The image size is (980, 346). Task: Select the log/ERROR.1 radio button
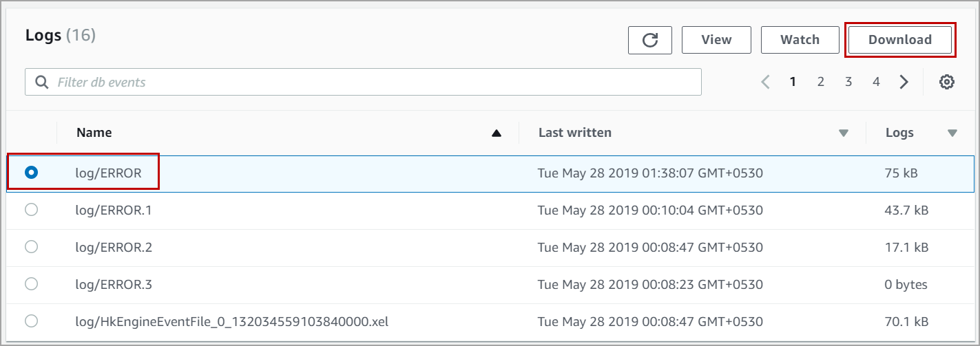[31, 210]
